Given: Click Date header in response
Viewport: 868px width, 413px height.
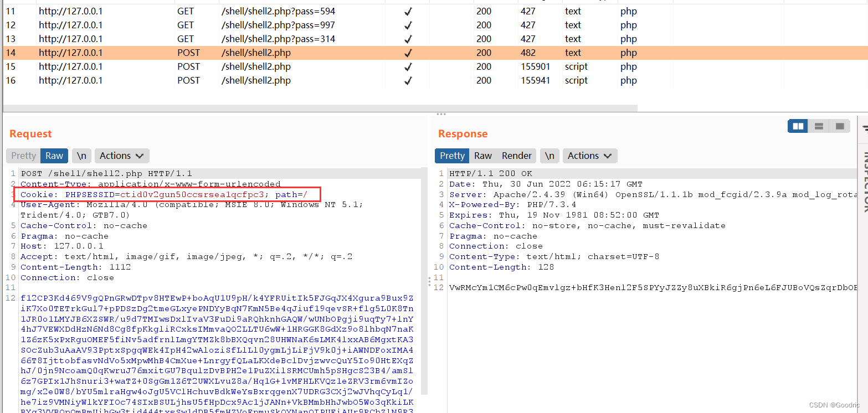Looking at the screenshot, I should [x=546, y=184].
